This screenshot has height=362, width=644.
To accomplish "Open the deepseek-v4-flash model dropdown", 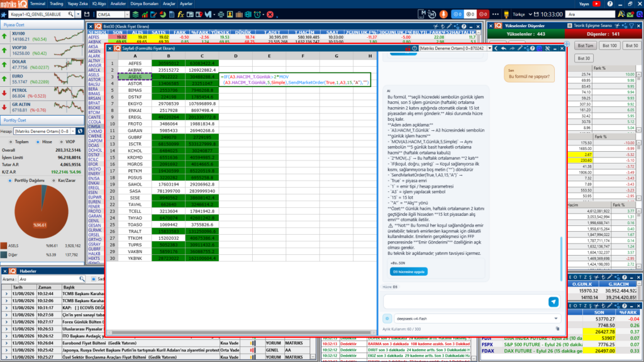I will [477, 319].
